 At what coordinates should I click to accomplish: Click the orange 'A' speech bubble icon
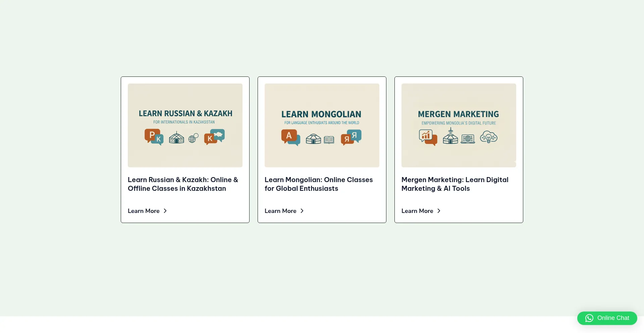(x=289, y=136)
